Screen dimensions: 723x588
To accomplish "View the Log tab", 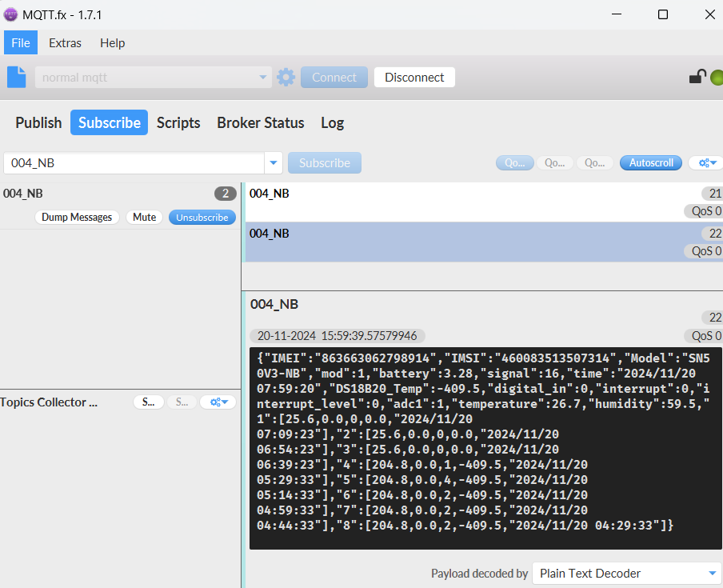I will click(x=333, y=122).
